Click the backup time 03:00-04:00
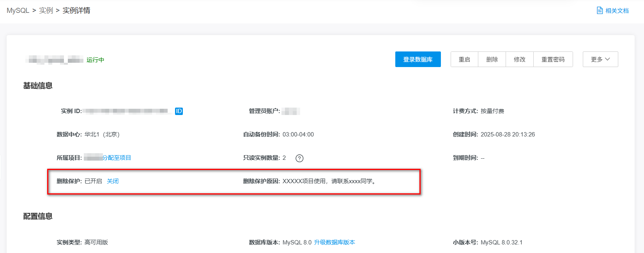 (x=298, y=134)
